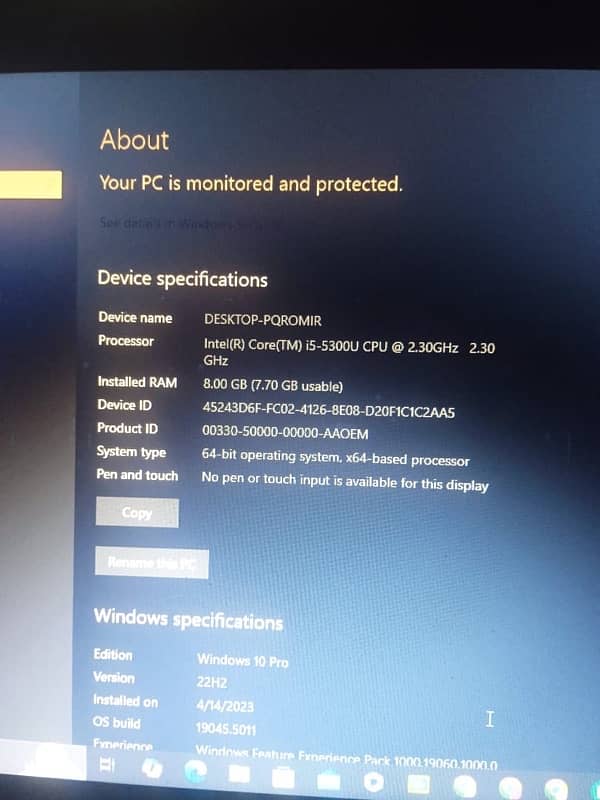
Task: Click the Installed RAM label
Action: [x=137, y=382]
